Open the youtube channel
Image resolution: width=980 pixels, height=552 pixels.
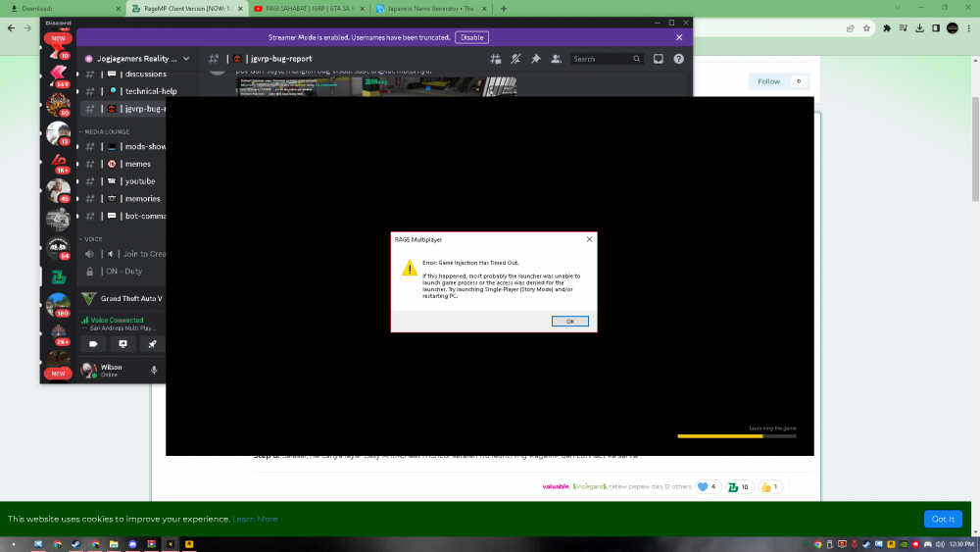tap(123, 181)
